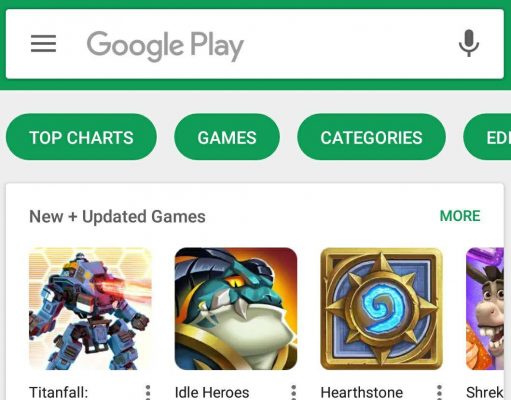
Task: Click the Idle Heroes title text
Action: pos(212,392)
